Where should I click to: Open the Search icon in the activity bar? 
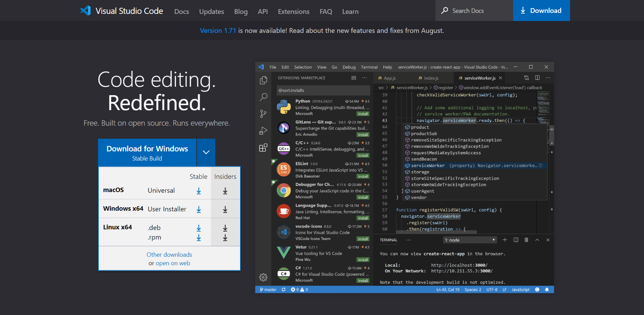(263, 97)
